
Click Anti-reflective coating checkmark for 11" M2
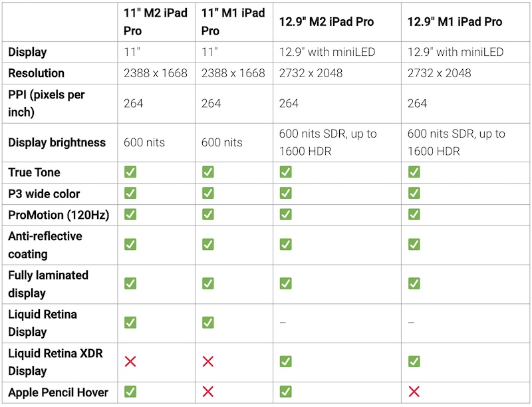130,244
